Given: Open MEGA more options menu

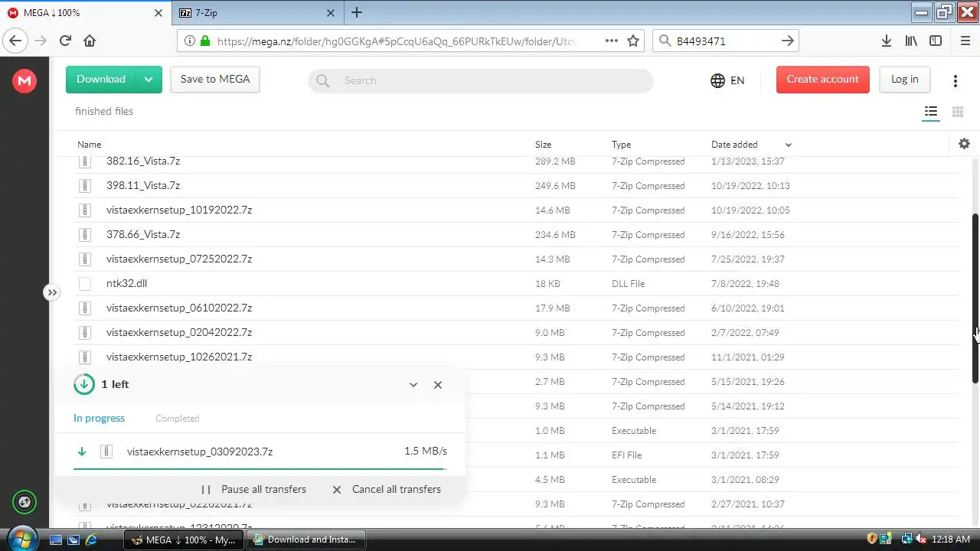Looking at the screenshot, I should (x=955, y=80).
